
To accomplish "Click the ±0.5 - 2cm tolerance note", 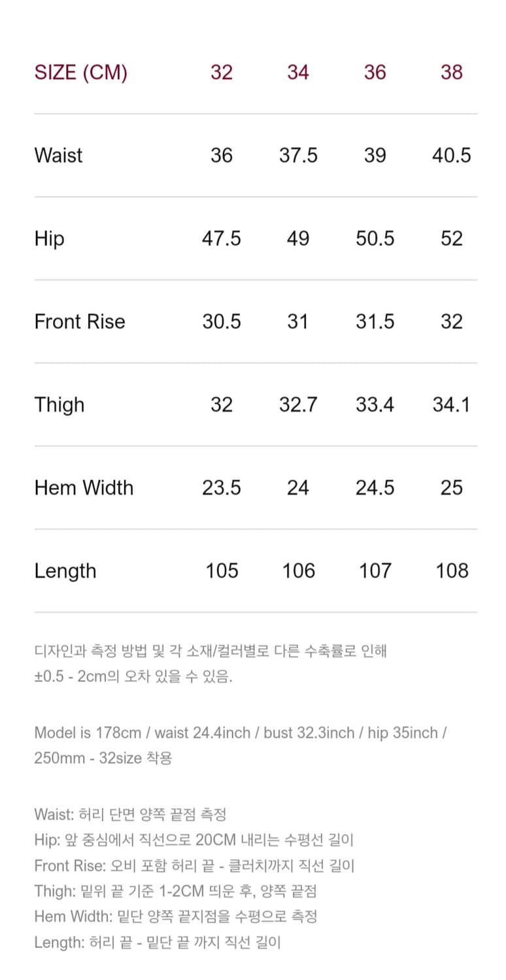I will (x=133, y=676).
